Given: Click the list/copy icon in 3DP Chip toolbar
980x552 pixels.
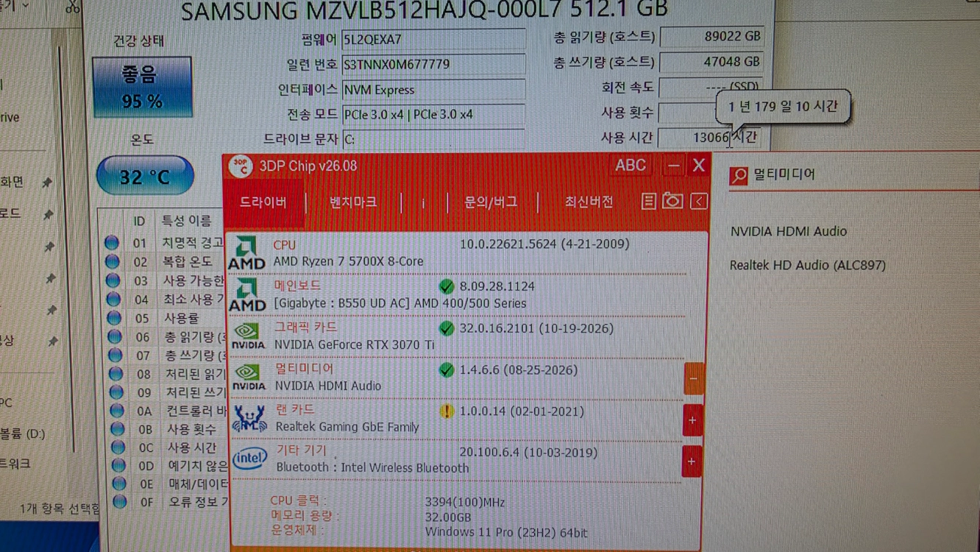Looking at the screenshot, I should [x=648, y=201].
